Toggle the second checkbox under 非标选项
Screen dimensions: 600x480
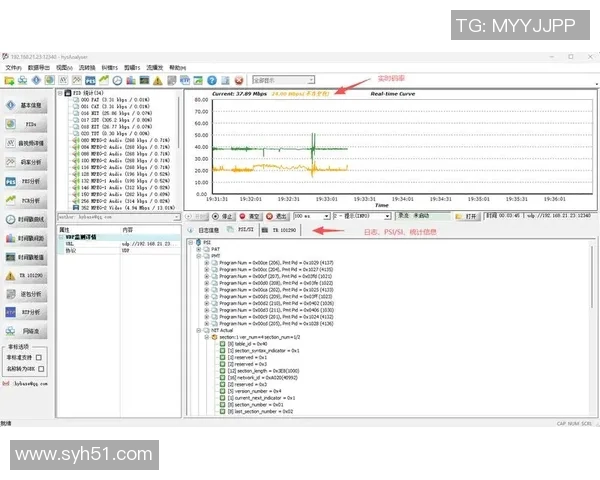click(40, 368)
